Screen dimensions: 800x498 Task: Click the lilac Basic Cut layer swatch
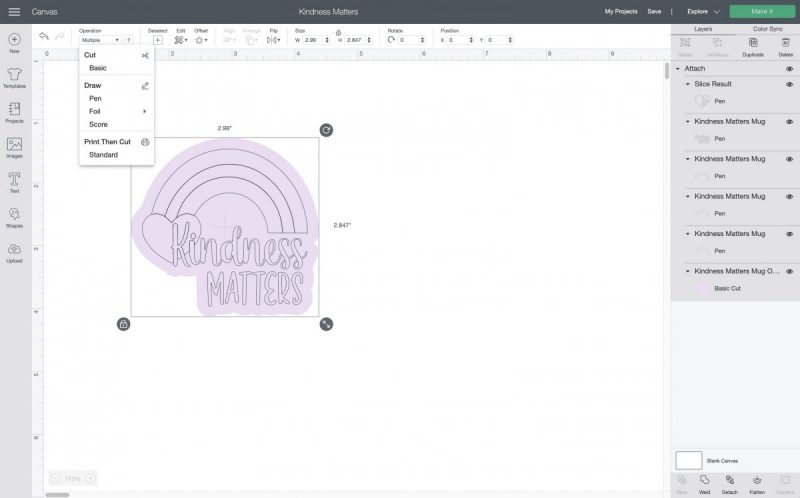703,288
